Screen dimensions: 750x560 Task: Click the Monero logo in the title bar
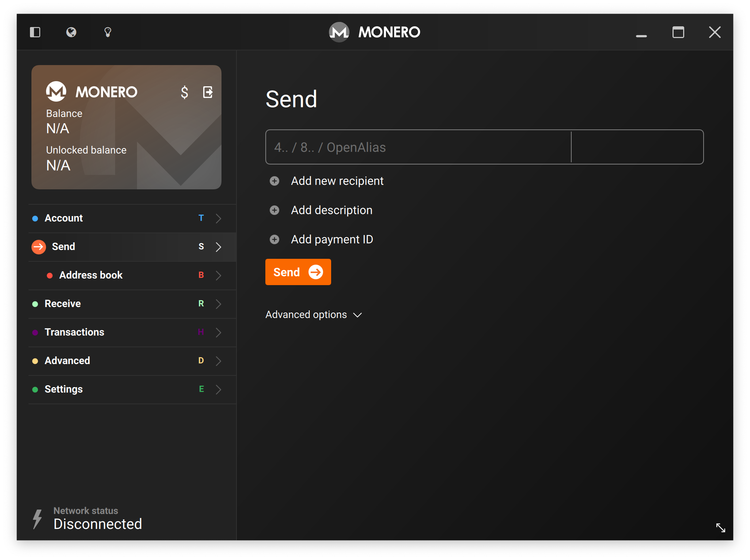coord(339,32)
